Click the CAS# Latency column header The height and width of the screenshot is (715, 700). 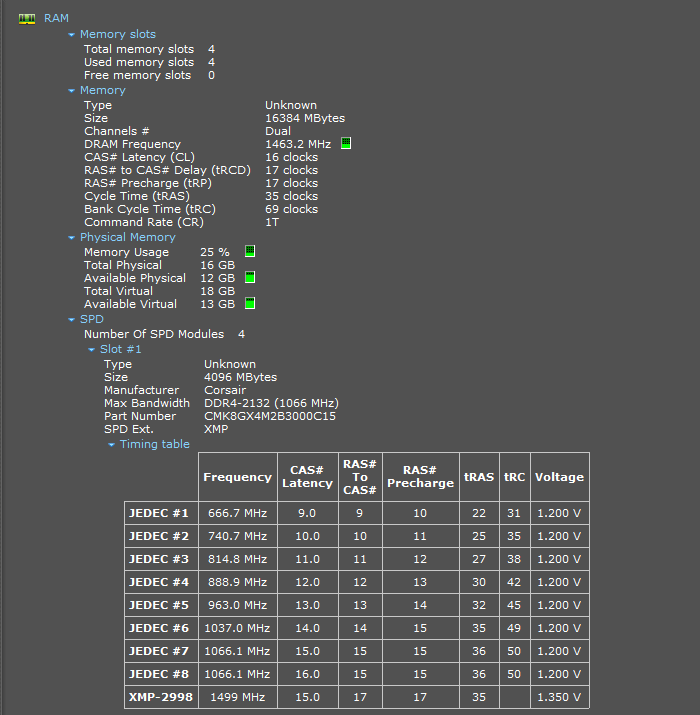[x=307, y=477]
